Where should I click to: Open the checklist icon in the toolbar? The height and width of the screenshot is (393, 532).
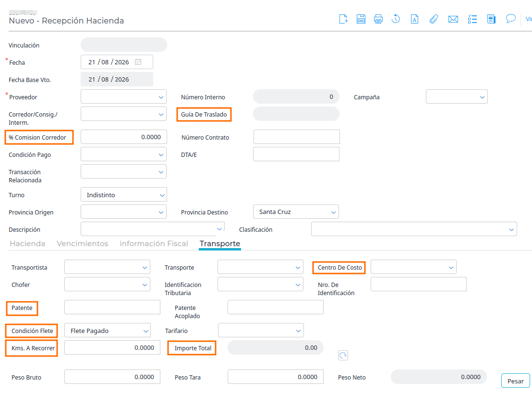click(x=472, y=19)
